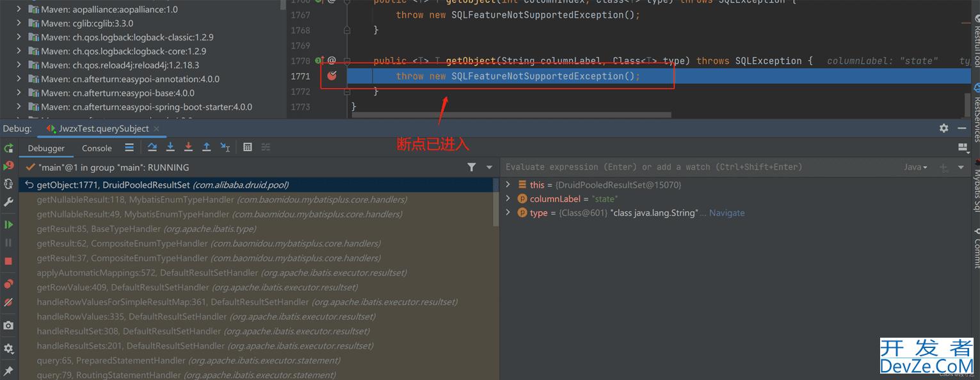Click the frames filter funnel icon

click(x=472, y=167)
